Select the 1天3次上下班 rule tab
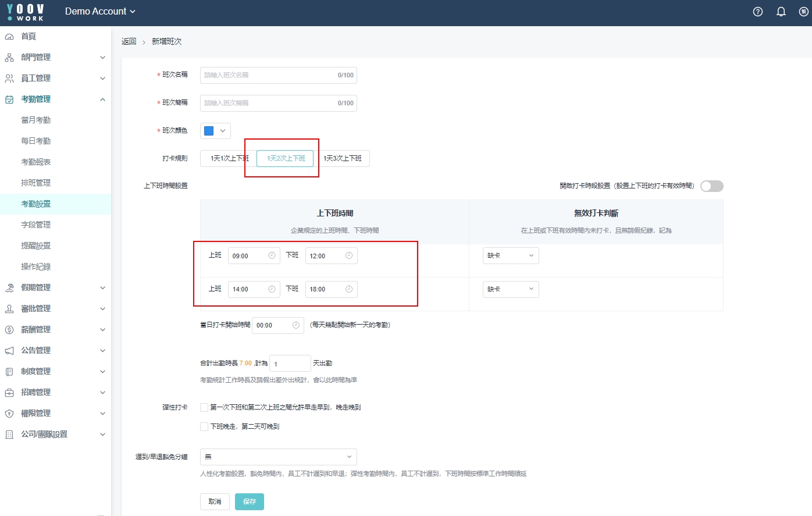812x516 pixels. coord(343,159)
